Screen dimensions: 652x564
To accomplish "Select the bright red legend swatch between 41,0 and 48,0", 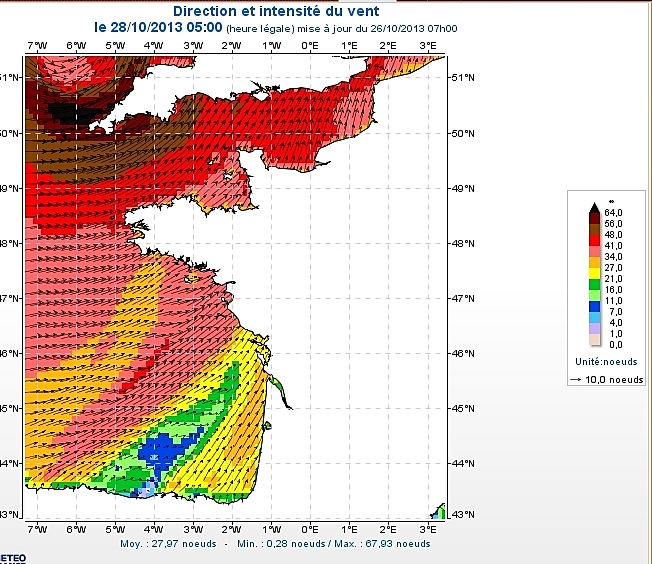I will tap(594, 240).
